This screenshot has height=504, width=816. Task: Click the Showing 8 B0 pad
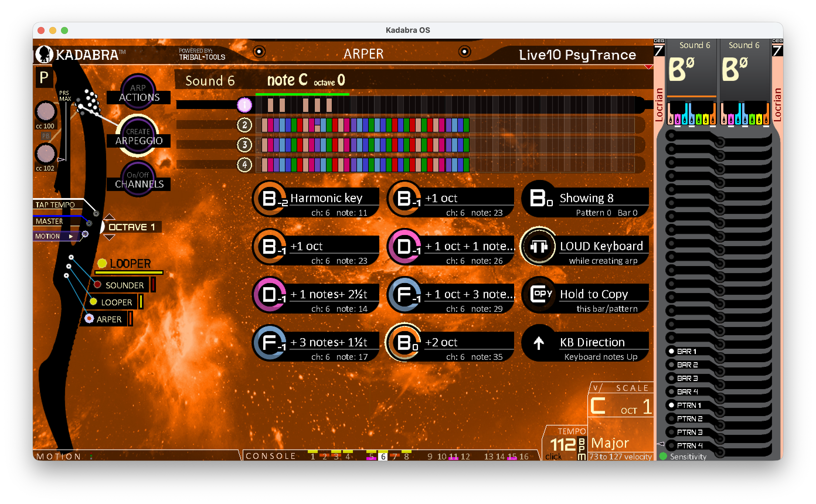585,199
